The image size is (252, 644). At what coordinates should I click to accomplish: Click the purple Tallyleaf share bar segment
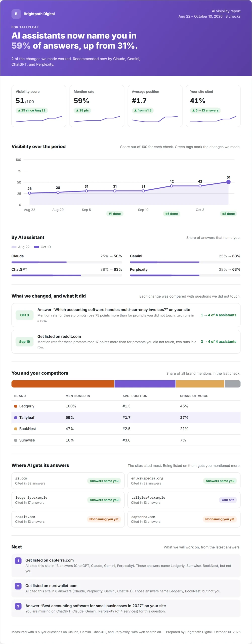(x=145, y=384)
